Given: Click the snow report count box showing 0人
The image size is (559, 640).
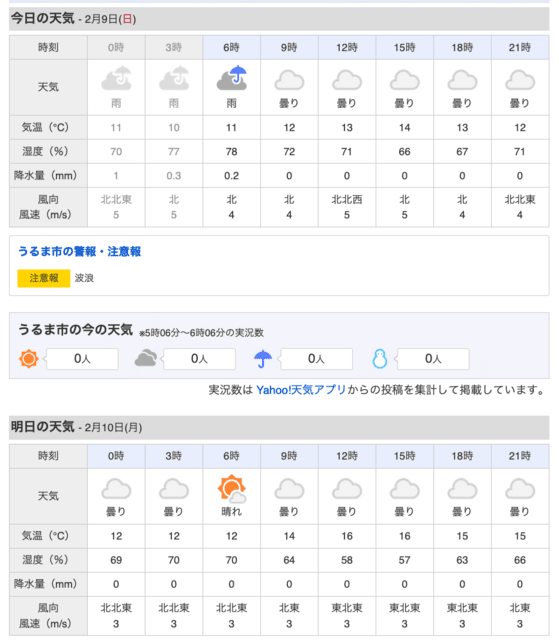Looking at the screenshot, I should click(x=433, y=359).
